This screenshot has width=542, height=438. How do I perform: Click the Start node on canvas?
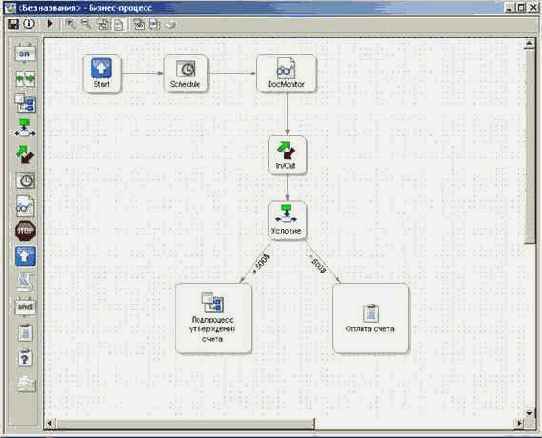(x=102, y=74)
